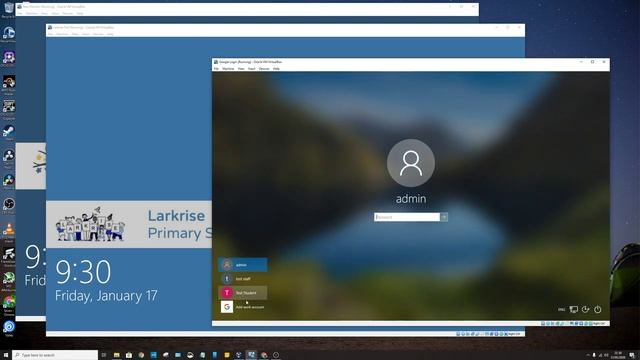Select the Test Student user account
The width and height of the screenshot is (640, 360).
point(242,293)
